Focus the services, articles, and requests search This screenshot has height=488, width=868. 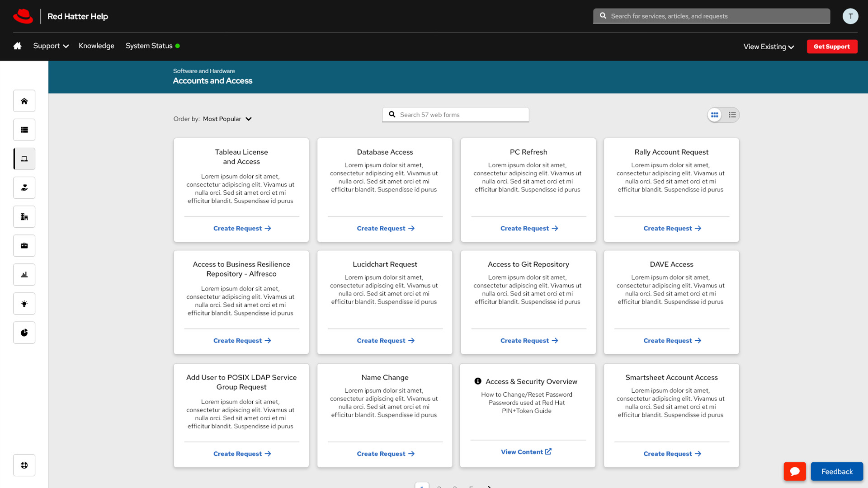coord(712,16)
